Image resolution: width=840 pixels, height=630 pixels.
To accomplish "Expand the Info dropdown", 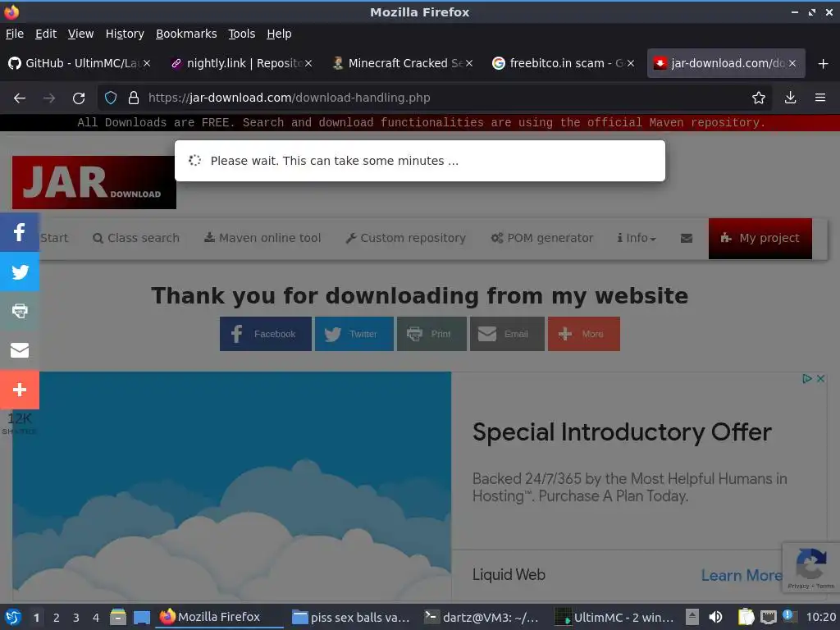I will tap(637, 238).
